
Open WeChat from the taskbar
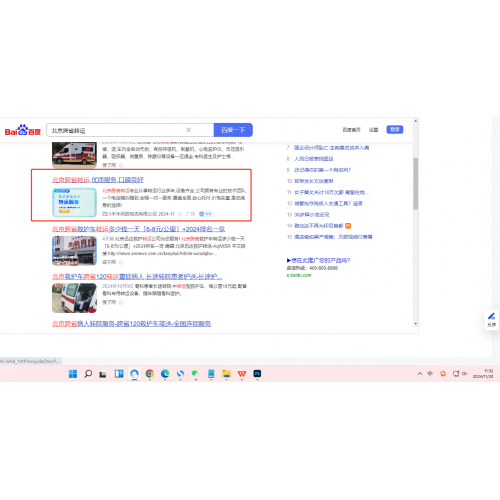coord(195,374)
